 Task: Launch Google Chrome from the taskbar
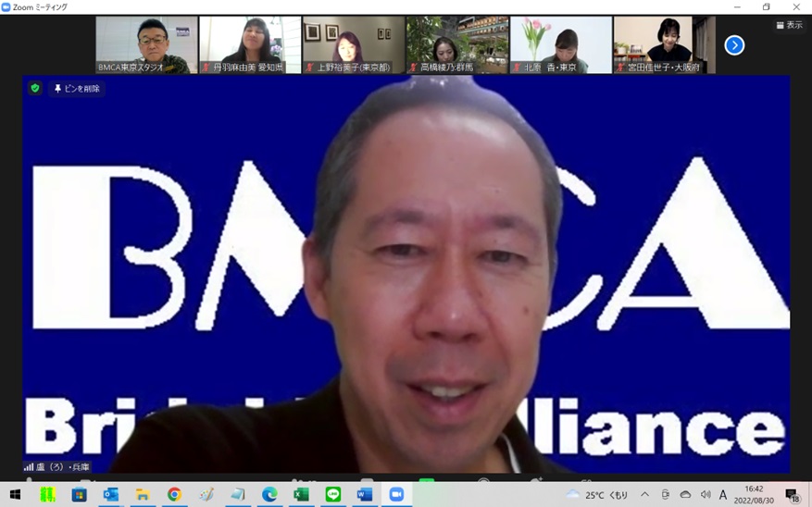click(174, 495)
